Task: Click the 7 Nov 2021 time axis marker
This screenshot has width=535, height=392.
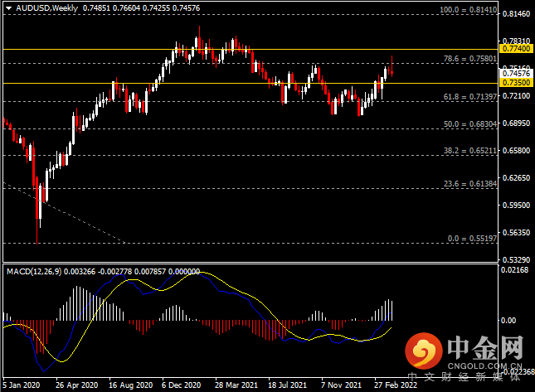Action: pyautogui.click(x=341, y=385)
